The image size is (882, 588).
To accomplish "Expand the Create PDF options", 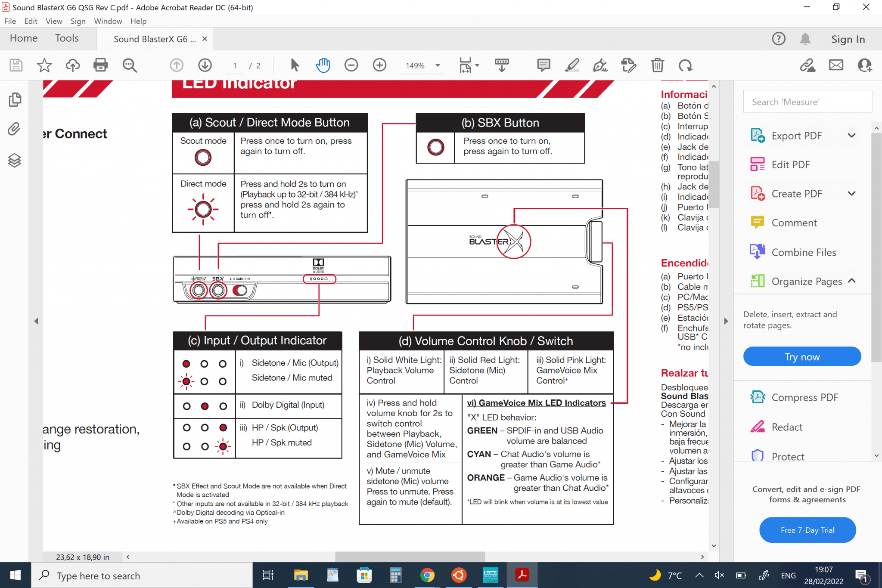I will click(851, 194).
